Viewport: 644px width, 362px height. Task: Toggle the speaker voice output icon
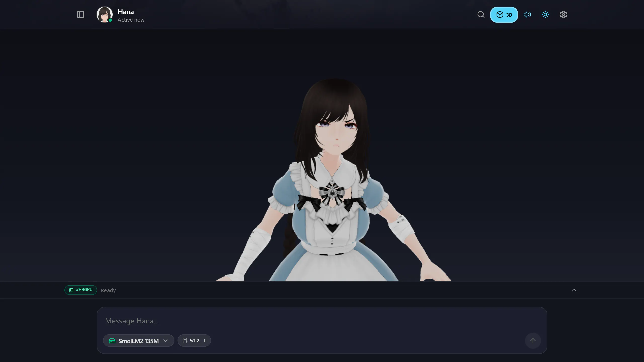point(527,15)
